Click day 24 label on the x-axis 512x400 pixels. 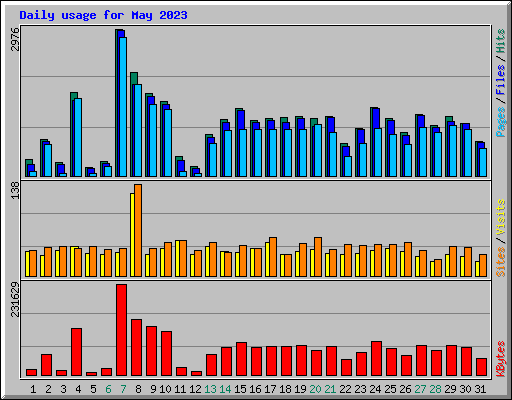(375, 389)
